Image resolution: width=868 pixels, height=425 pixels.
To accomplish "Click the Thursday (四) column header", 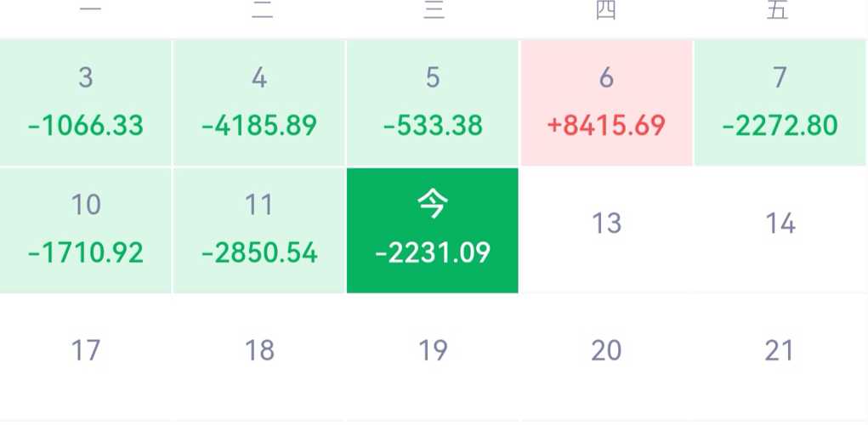I will [605, 11].
